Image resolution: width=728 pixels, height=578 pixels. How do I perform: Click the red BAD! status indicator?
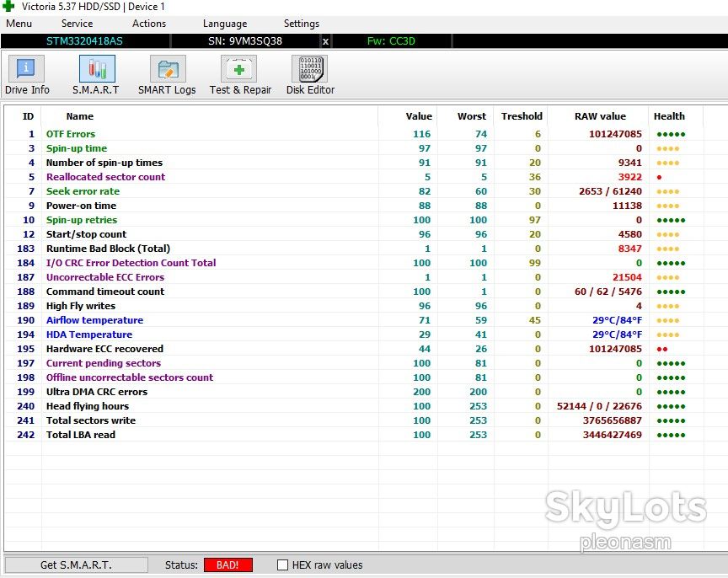click(x=228, y=565)
